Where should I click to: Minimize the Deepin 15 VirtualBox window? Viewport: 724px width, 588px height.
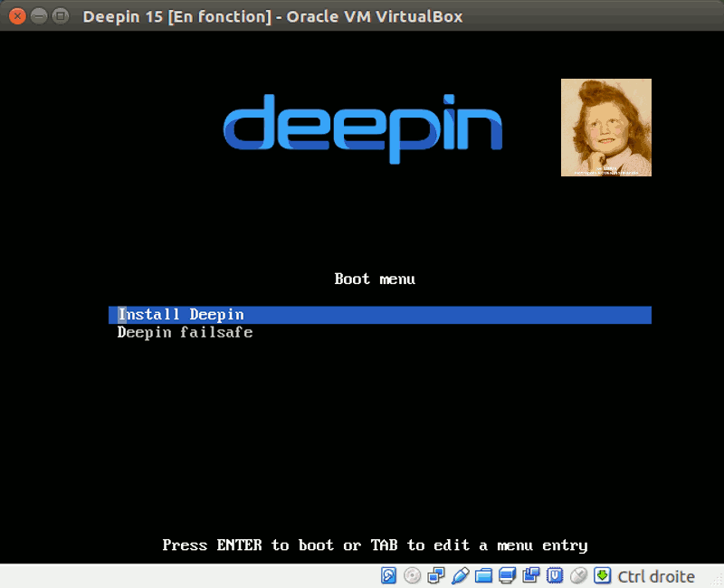pos(39,16)
